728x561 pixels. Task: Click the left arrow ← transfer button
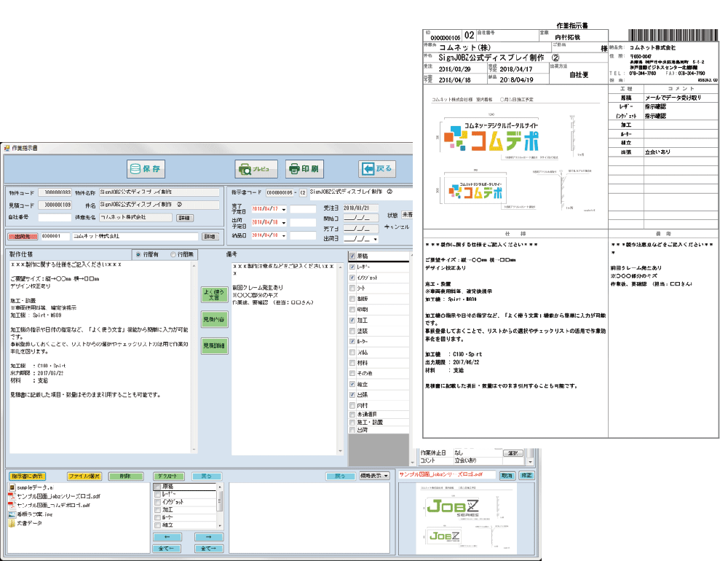point(167,537)
